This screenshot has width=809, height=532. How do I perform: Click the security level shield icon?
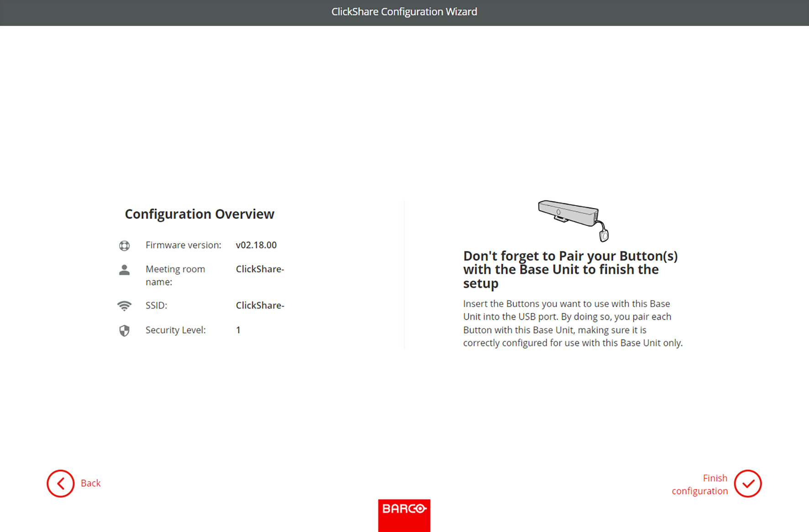(124, 330)
